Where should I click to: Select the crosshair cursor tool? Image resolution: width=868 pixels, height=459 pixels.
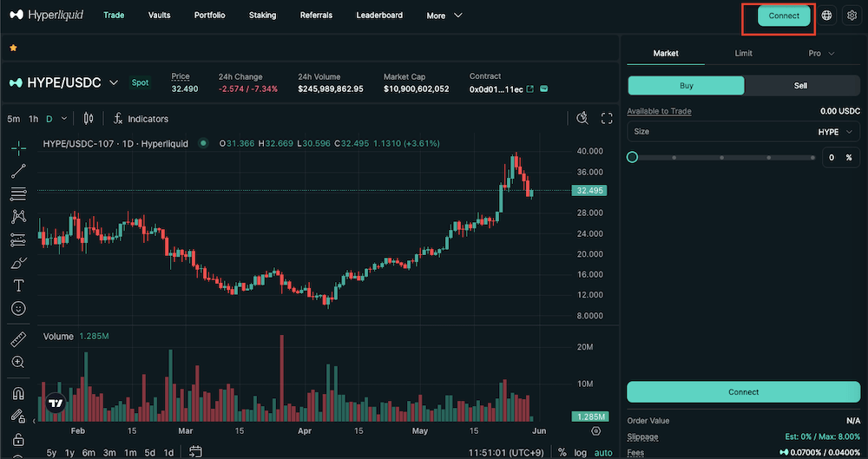[x=18, y=148]
